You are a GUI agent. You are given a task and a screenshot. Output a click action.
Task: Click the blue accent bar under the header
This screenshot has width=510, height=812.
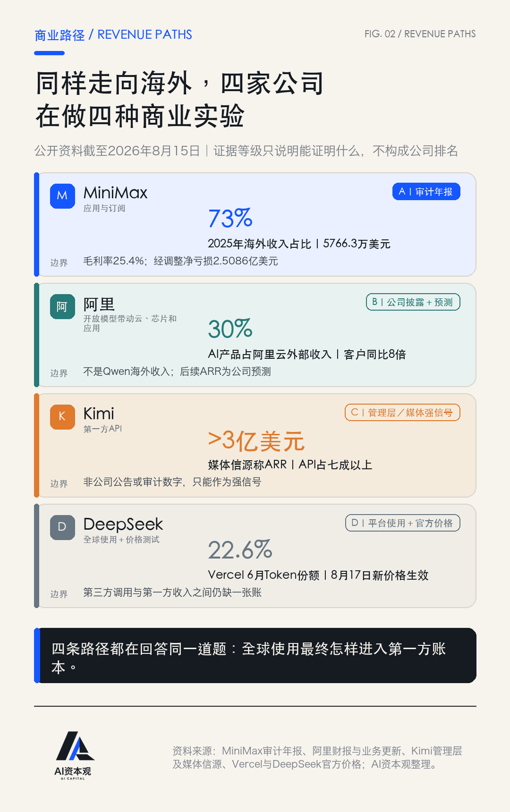point(49,53)
